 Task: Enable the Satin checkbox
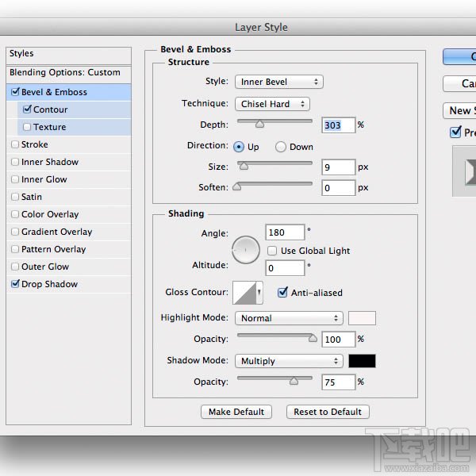click(15, 197)
